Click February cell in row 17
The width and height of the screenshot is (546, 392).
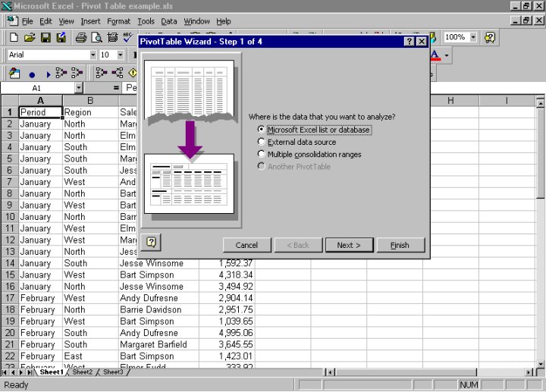coord(40,298)
